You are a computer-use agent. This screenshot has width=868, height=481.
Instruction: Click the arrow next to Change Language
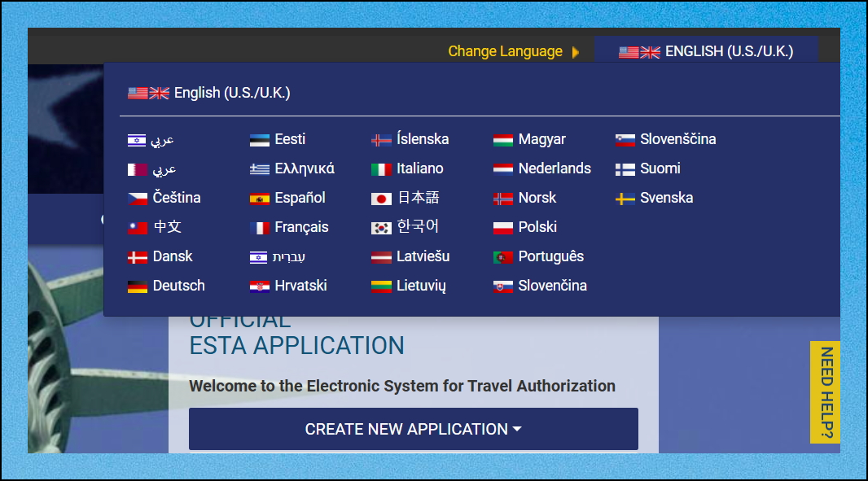click(x=576, y=52)
